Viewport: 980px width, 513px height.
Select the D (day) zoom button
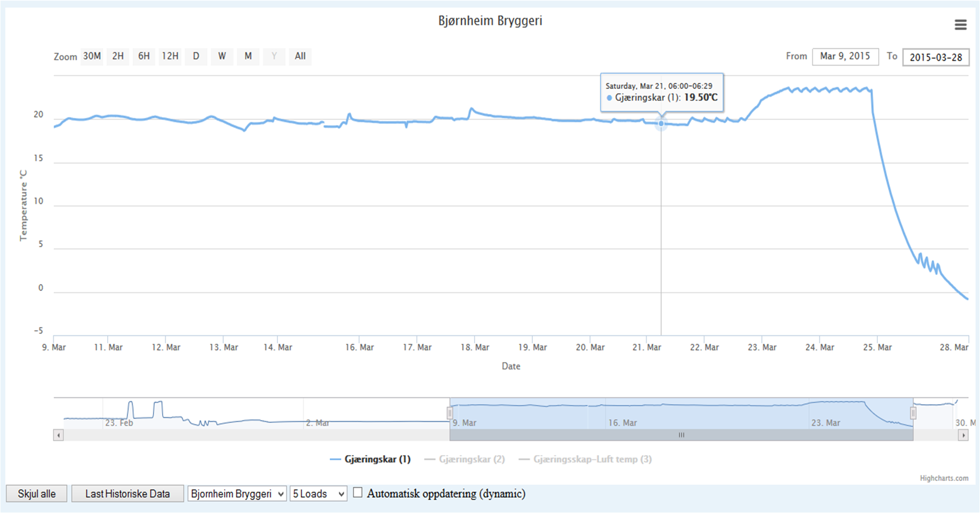(x=196, y=56)
